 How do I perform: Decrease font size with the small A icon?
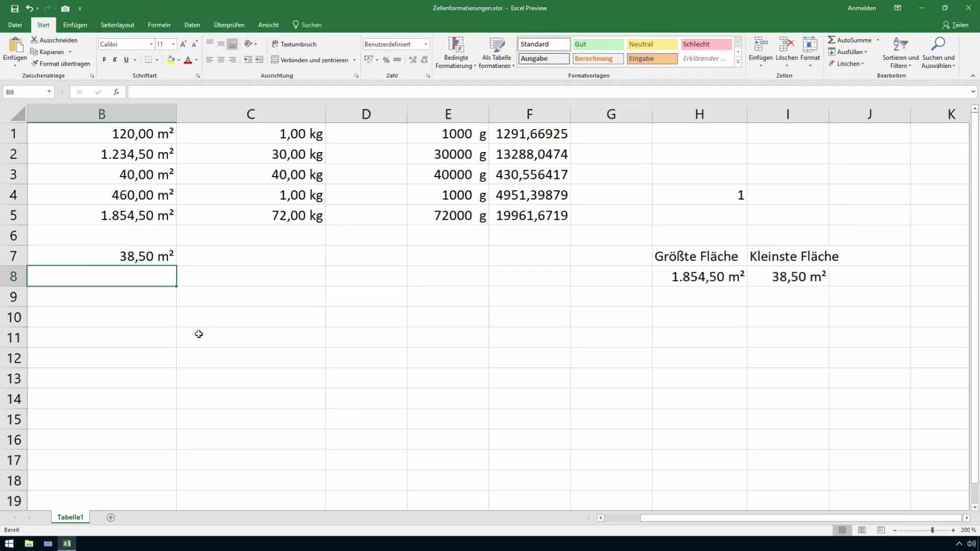click(194, 44)
